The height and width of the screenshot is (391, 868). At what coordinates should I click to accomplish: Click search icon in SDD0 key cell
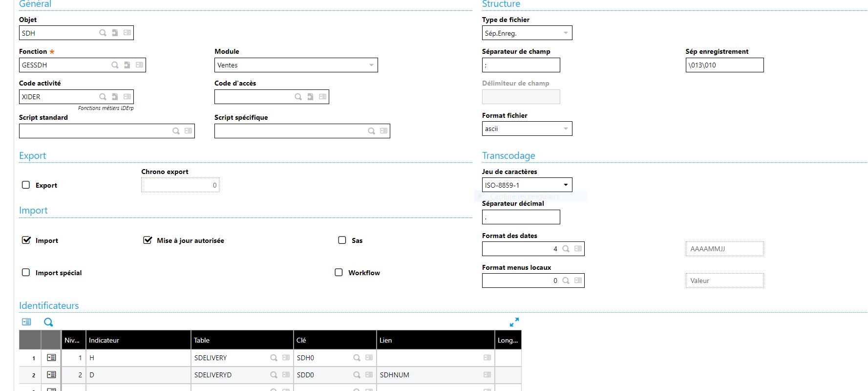[357, 375]
